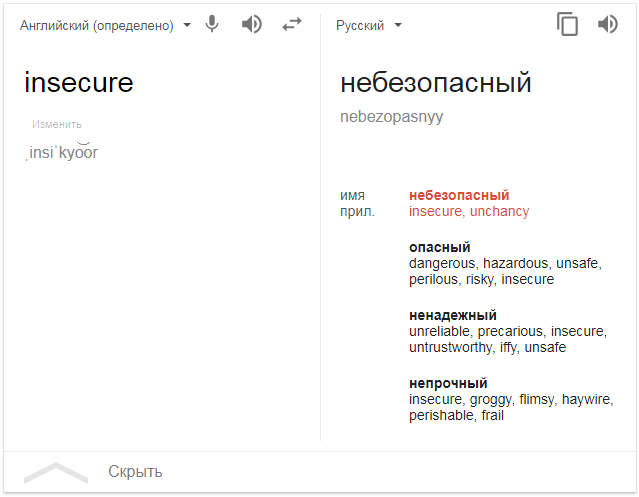
Task: Select the main translation небезопасный
Action: (x=435, y=83)
